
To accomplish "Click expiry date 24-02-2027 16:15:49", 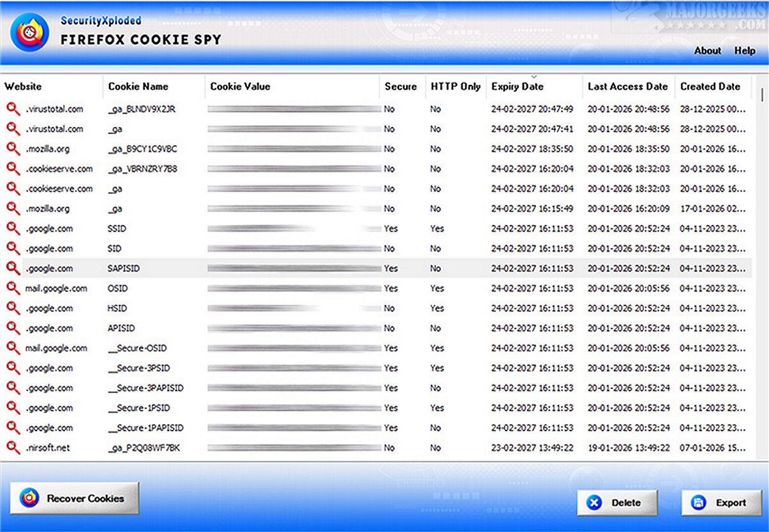I will (532, 209).
